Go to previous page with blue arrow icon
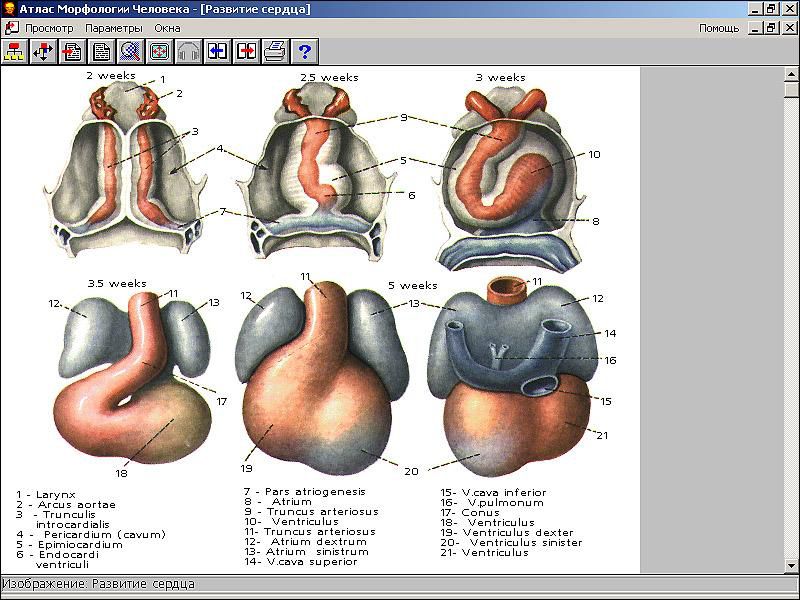The width and height of the screenshot is (800, 600). (x=217, y=51)
